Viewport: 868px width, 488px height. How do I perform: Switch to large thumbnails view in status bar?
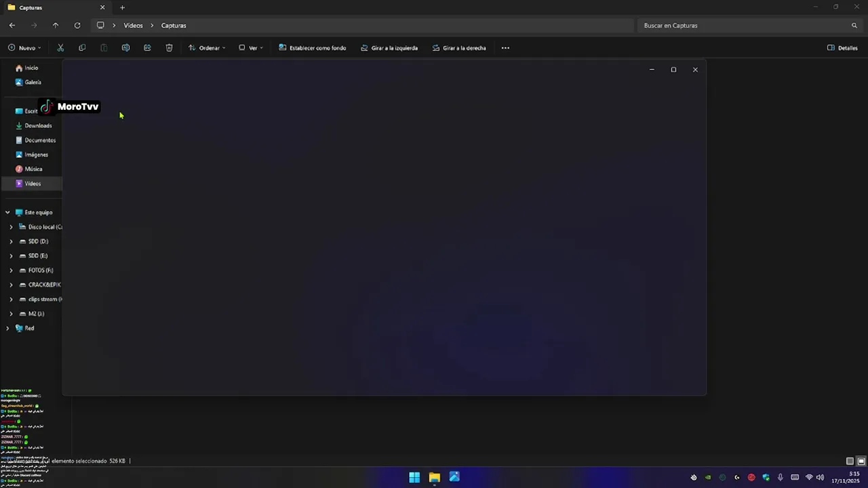pyautogui.click(x=861, y=461)
